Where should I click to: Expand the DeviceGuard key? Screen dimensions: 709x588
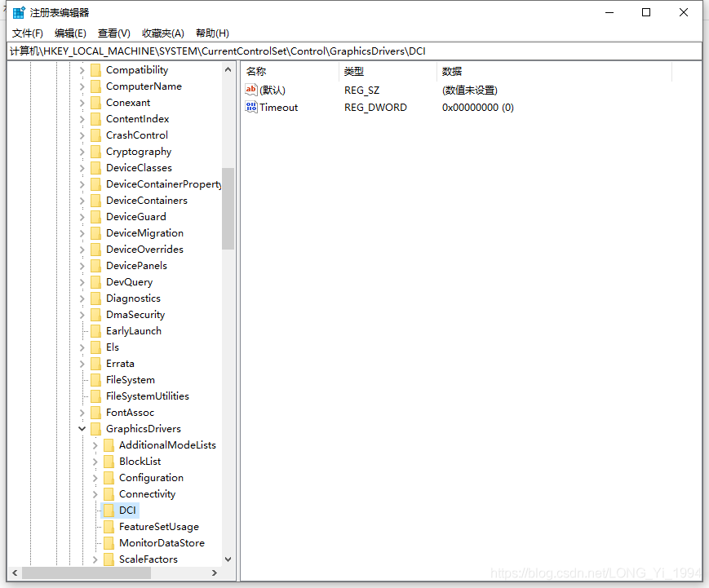[x=82, y=216]
